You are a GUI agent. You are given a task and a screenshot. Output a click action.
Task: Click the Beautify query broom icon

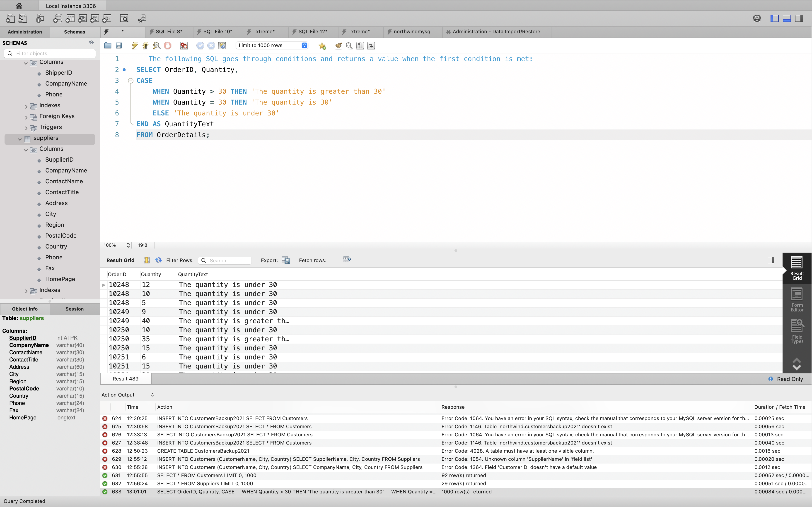pos(338,45)
